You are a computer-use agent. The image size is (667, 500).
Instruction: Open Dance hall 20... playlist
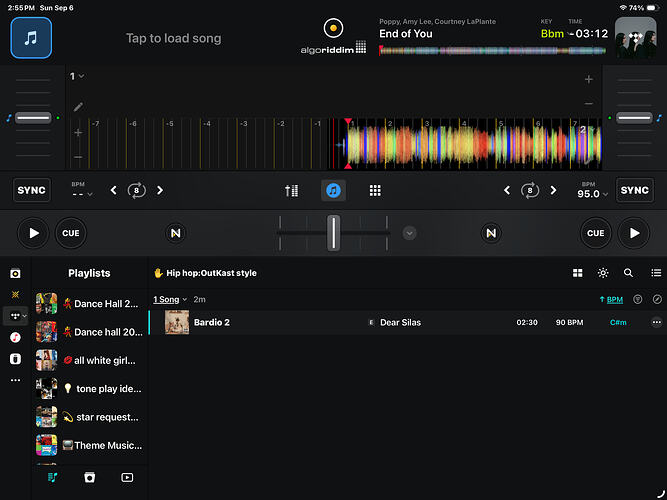click(89, 332)
